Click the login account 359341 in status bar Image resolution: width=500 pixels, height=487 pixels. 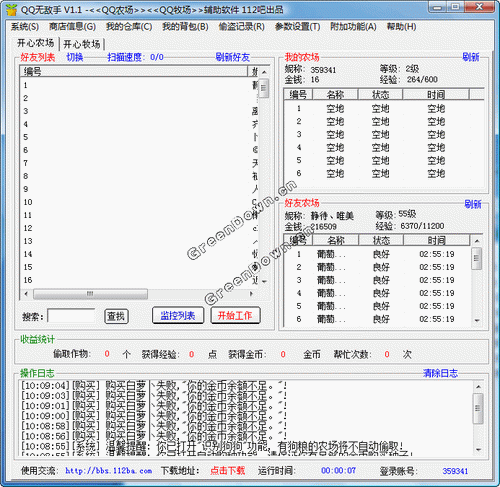click(x=455, y=471)
